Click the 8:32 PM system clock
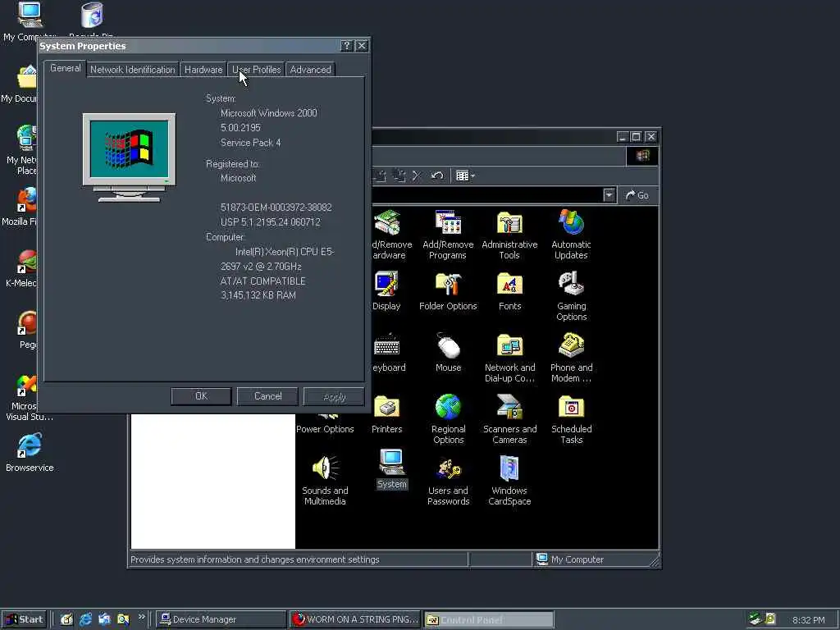This screenshot has height=630, width=840. click(808, 620)
